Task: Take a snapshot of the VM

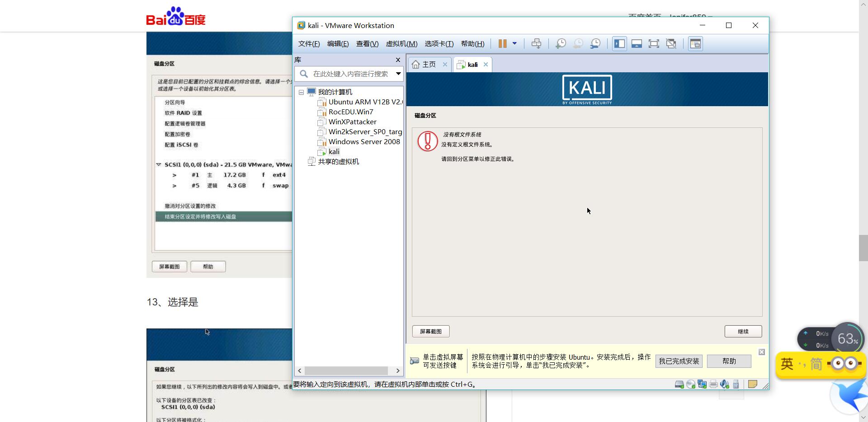Action: [561, 44]
